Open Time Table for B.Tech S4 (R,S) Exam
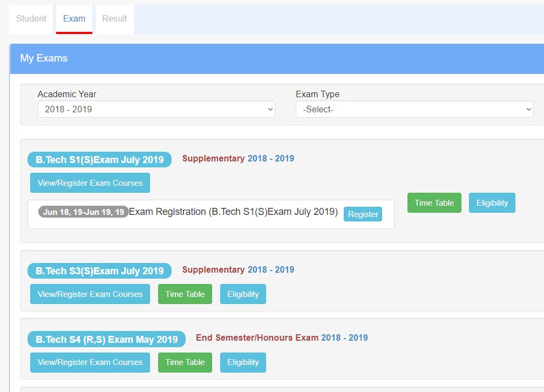The width and height of the screenshot is (544, 392). pos(185,362)
